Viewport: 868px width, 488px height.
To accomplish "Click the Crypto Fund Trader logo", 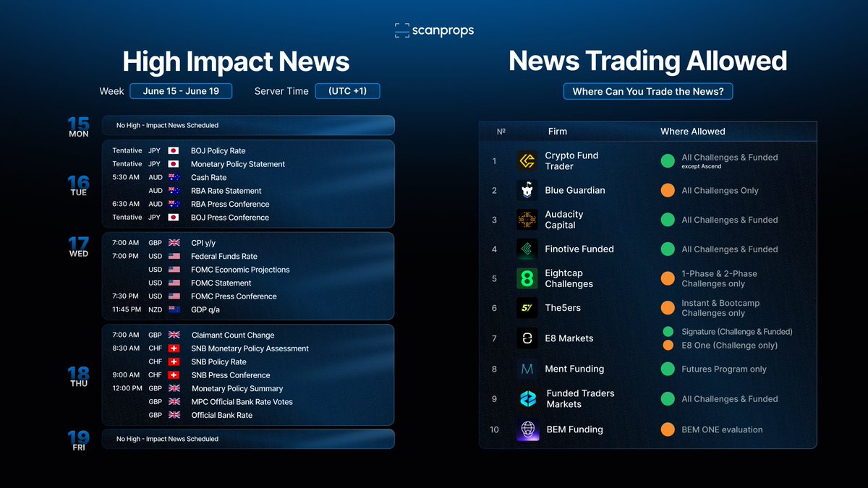I will (527, 160).
